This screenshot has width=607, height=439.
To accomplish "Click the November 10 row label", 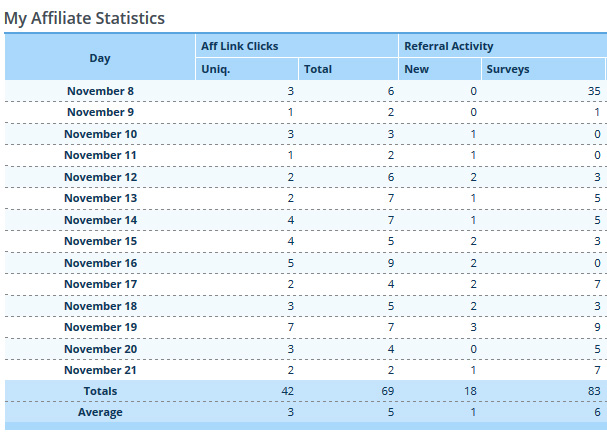I will [x=100, y=135].
